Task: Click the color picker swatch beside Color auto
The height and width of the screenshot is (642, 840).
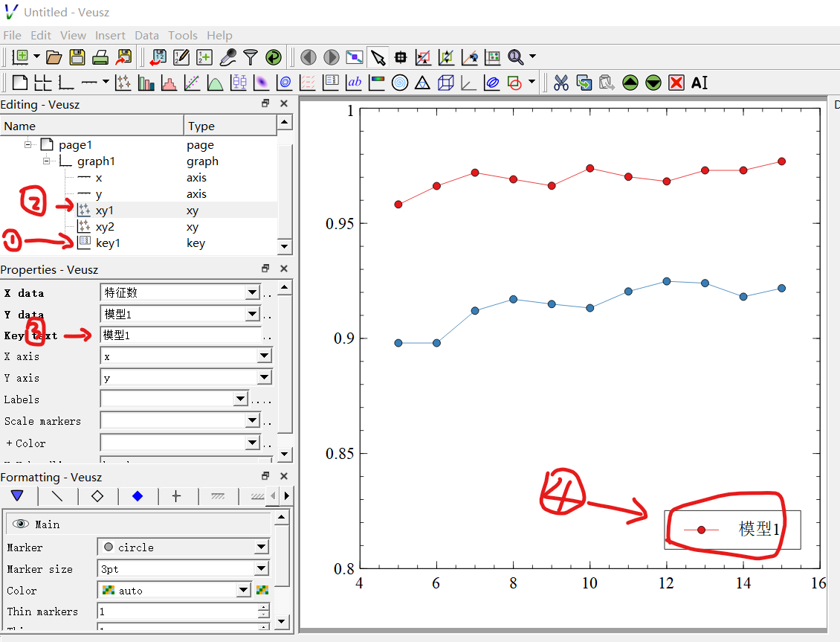Action: 262,590
